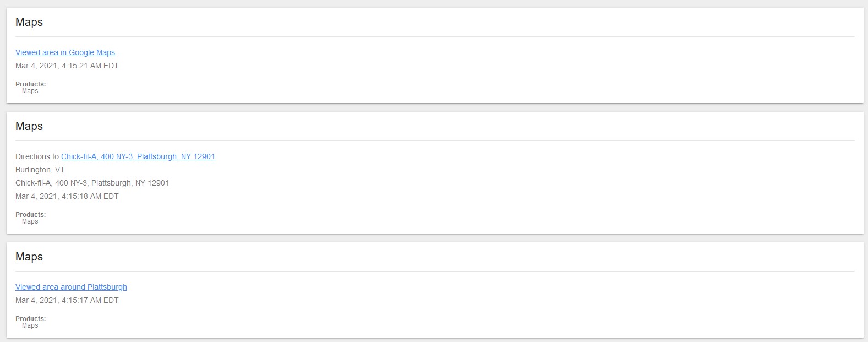Click the 4:15:17 AM EDT timestamp
The image size is (868, 342).
pos(67,300)
